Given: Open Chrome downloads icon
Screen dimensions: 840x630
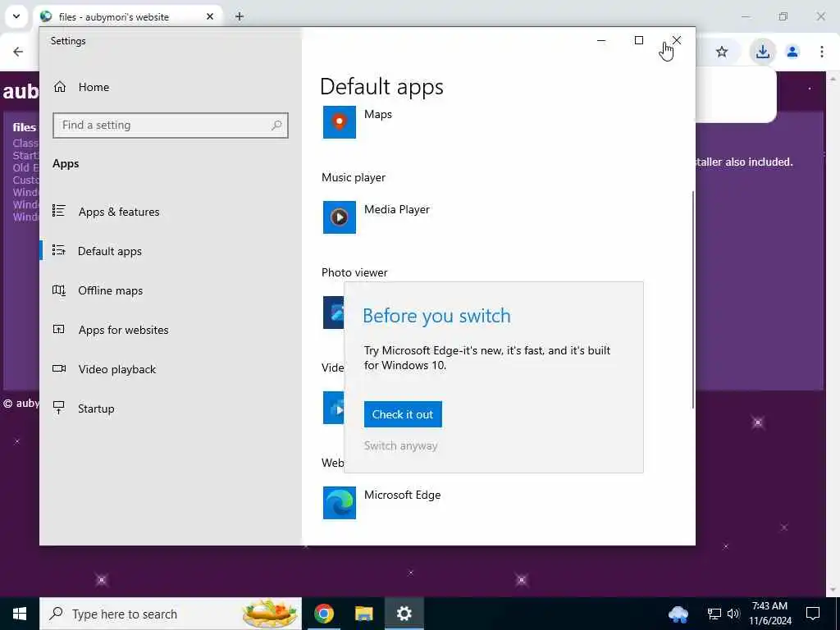Looking at the screenshot, I should (762, 52).
